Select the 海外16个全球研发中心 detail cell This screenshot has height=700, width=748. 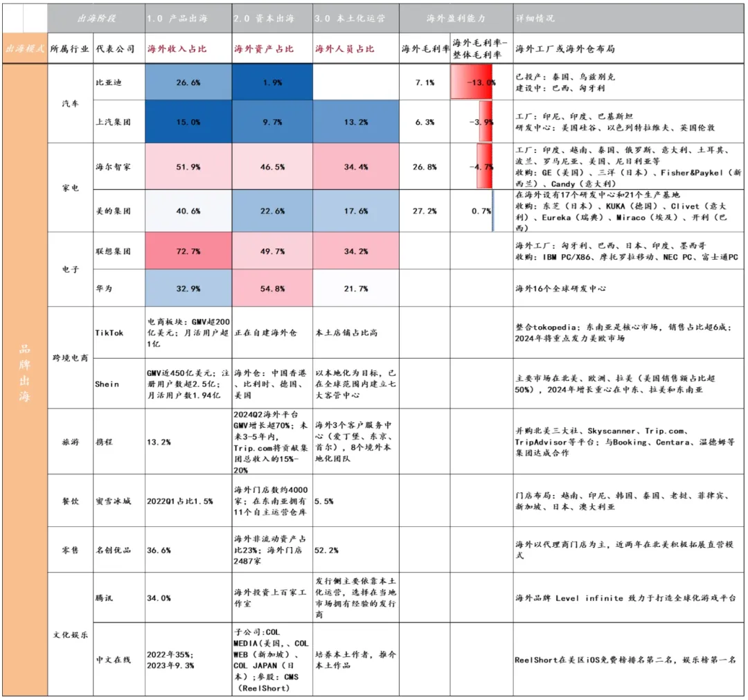[x=628, y=288]
